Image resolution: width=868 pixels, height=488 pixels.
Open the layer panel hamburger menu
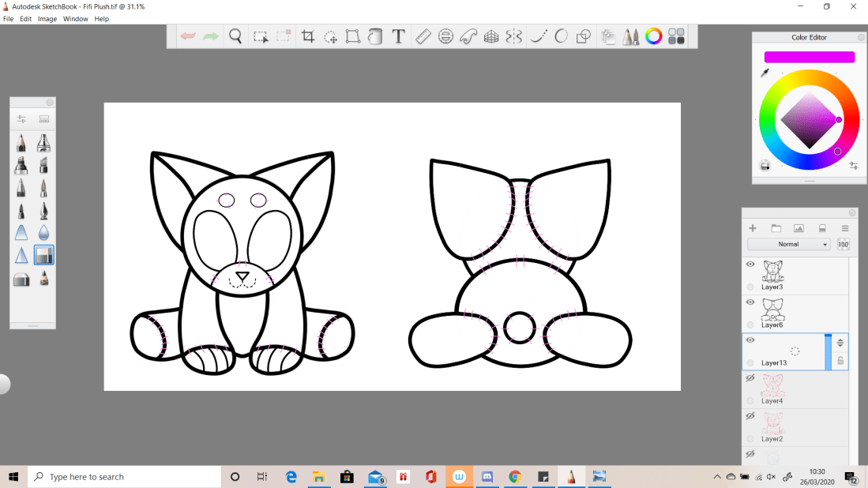click(844, 228)
